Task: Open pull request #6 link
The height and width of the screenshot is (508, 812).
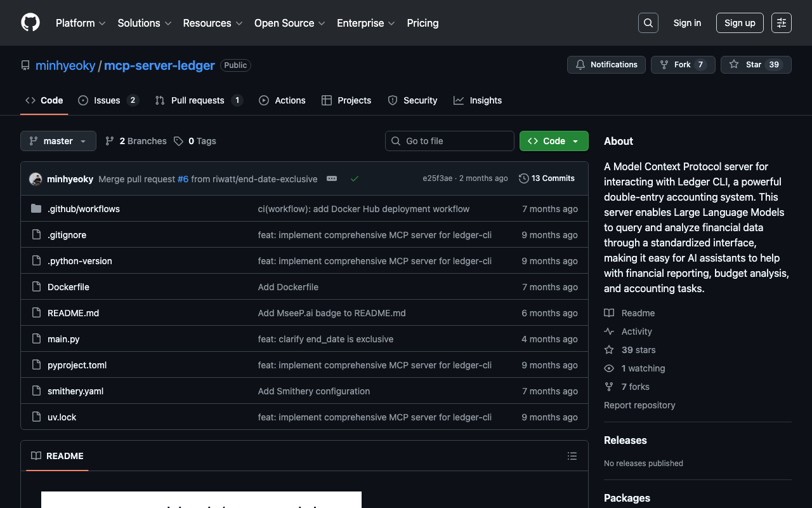Action: 183,179
